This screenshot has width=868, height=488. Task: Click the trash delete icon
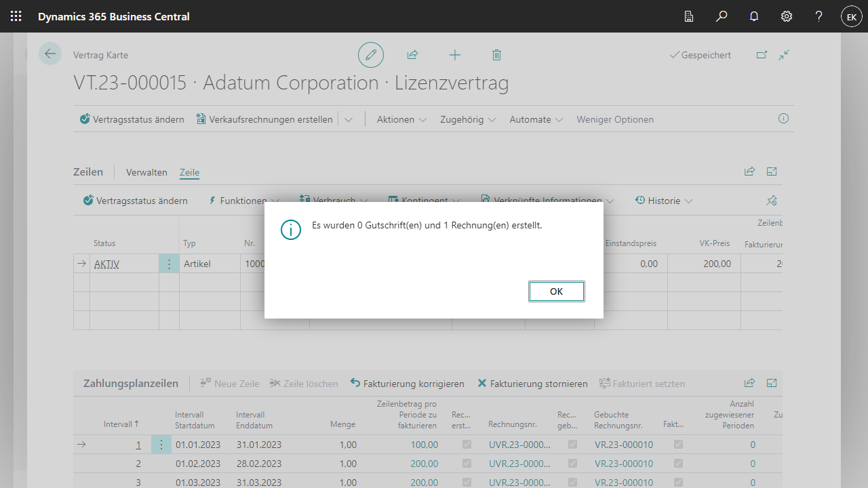click(x=496, y=55)
